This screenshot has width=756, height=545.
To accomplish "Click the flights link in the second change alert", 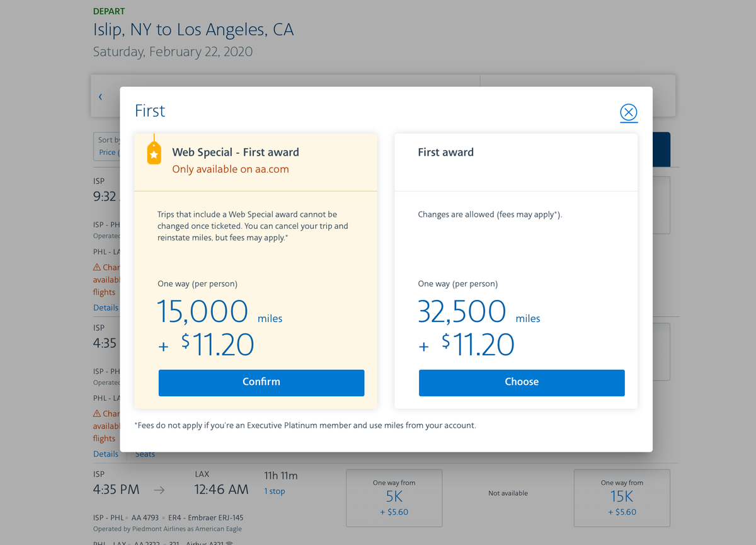I will (104, 438).
